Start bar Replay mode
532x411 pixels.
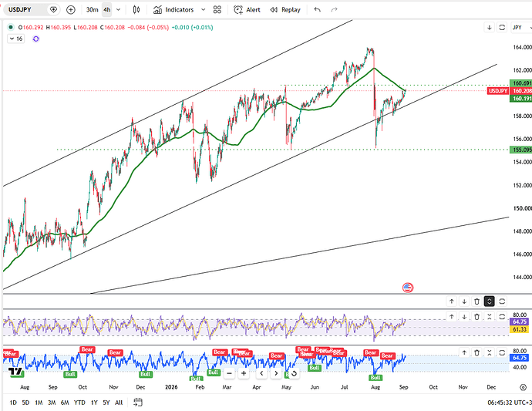(x=285, y=9)
